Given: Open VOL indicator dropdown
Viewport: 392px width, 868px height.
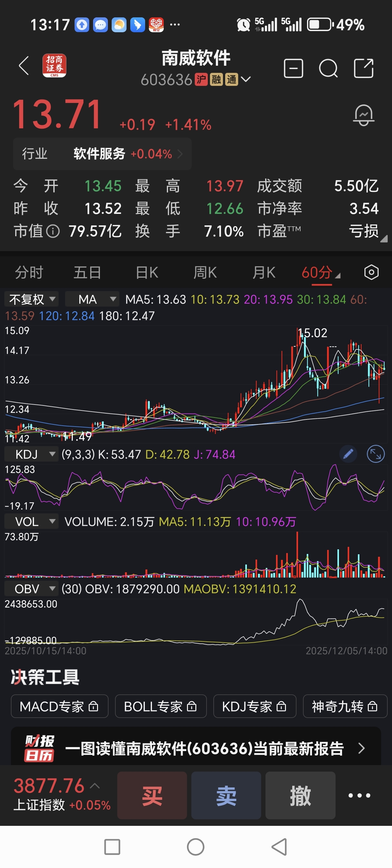Looking at the screenshot, I should point(31,522).
